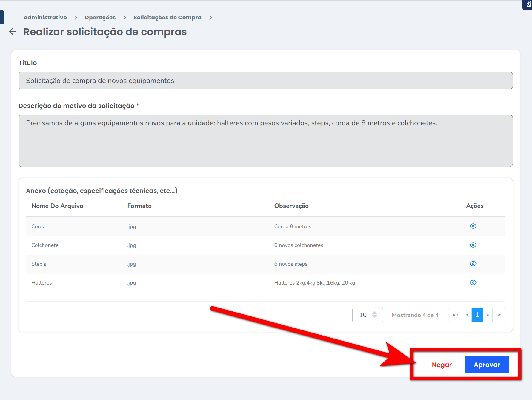Go to the next attachments page
532x400 pixels.
(488, 315)
